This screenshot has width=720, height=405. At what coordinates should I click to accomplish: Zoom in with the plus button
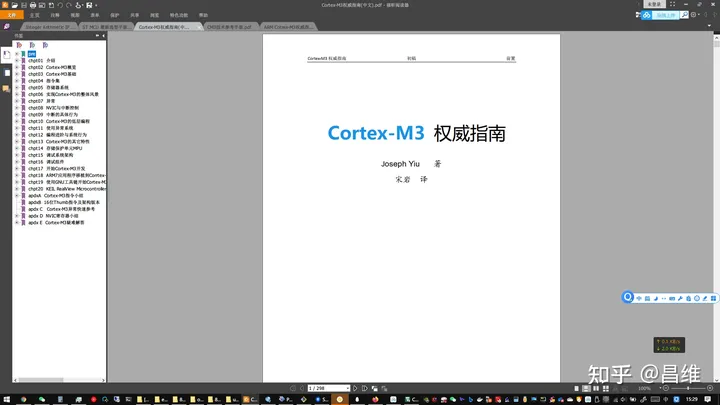[710, 388]
